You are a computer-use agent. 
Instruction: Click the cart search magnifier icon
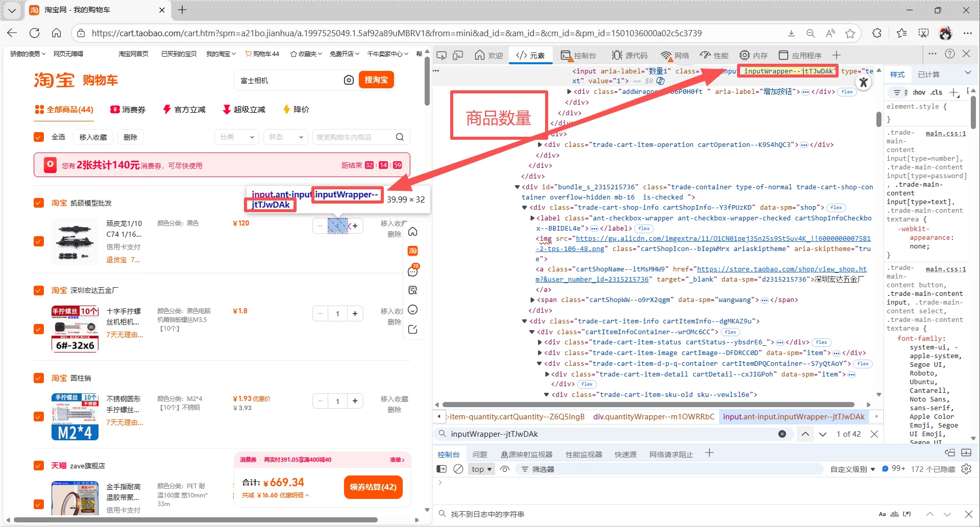point(400,137)
